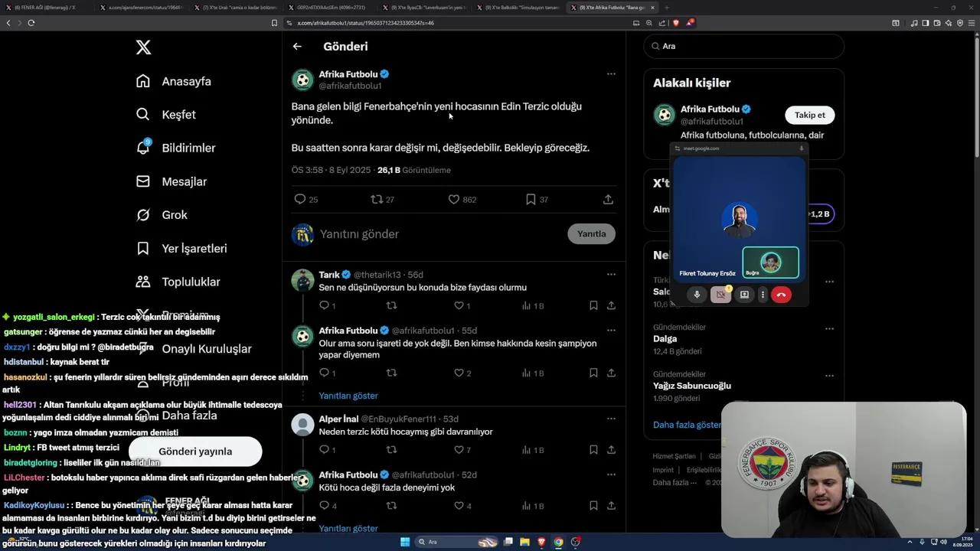980x551 pixels.
Task: Open menu on 'Kötü hoca değil' reply
Action: click(611, 475)
